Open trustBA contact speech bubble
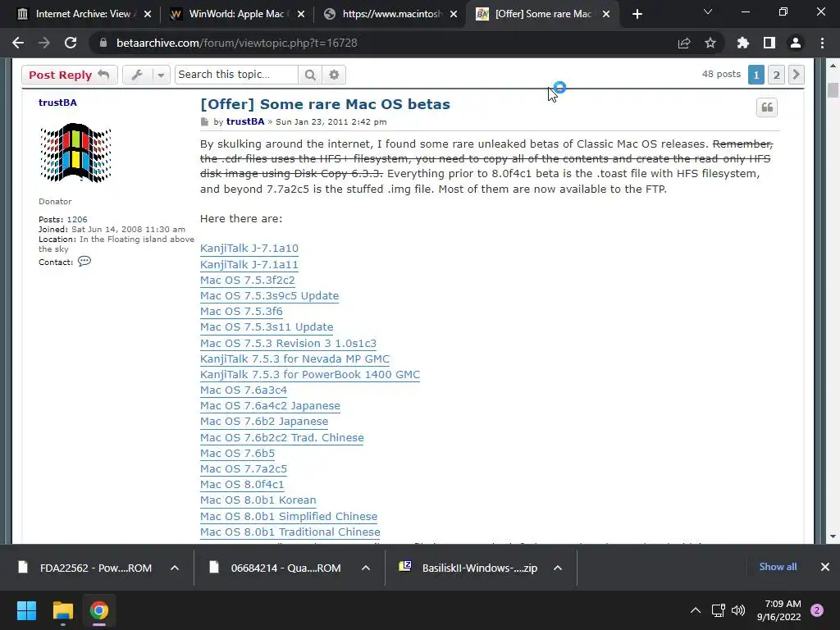 (x=84, y=262)
